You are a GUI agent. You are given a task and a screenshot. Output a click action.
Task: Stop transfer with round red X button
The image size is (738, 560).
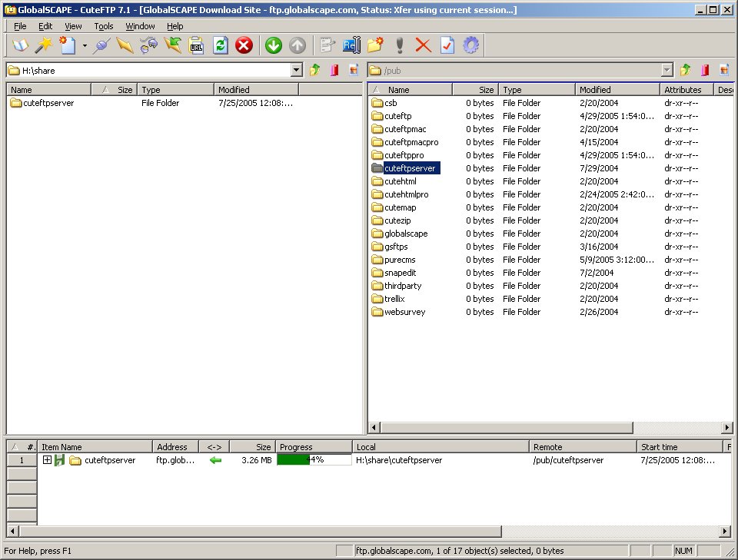pos(244,45)
